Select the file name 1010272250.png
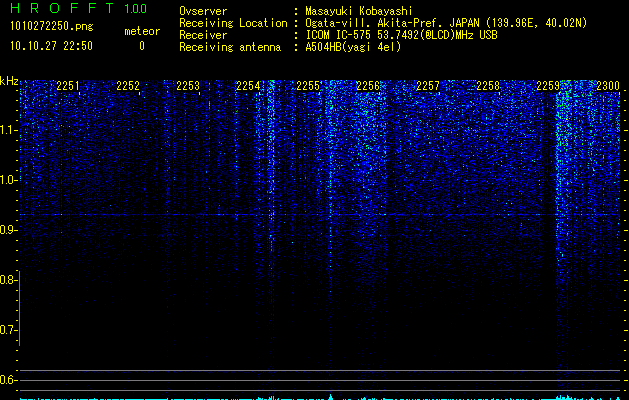 tap(52, 27)
